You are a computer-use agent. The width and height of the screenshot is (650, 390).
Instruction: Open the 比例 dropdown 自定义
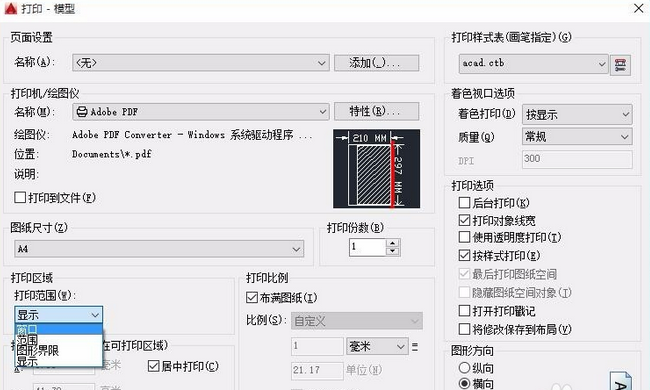(x=357, y=321)
